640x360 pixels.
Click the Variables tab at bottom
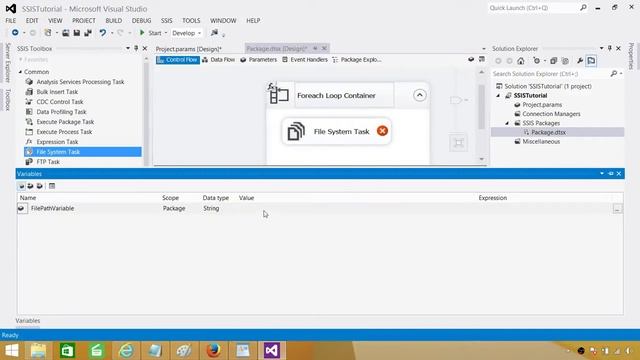click(x=28, y=321)
